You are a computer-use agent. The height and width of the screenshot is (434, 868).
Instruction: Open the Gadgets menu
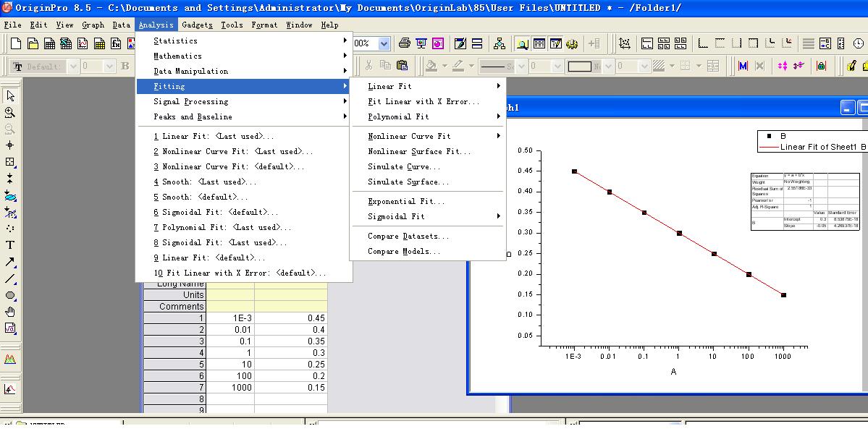click(x=197, y=25)
